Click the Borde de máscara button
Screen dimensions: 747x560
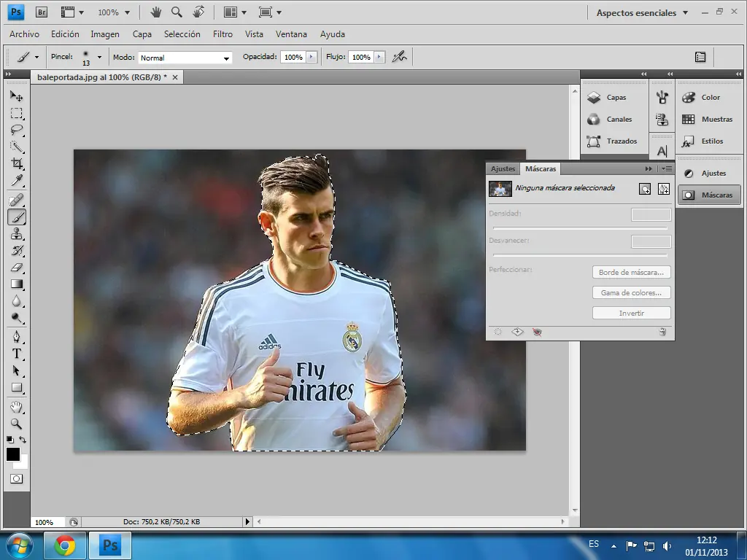pos(631,273)
